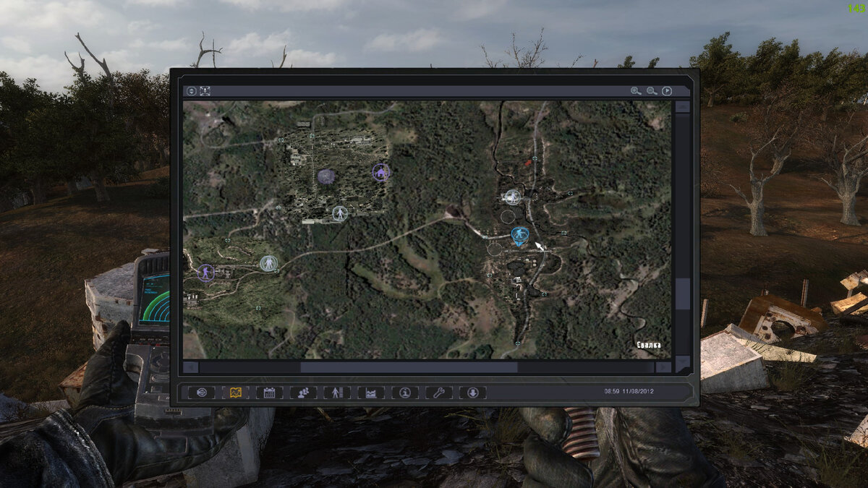
Task: Open the sleeping contacts tab
Action: tap(304, 393)
